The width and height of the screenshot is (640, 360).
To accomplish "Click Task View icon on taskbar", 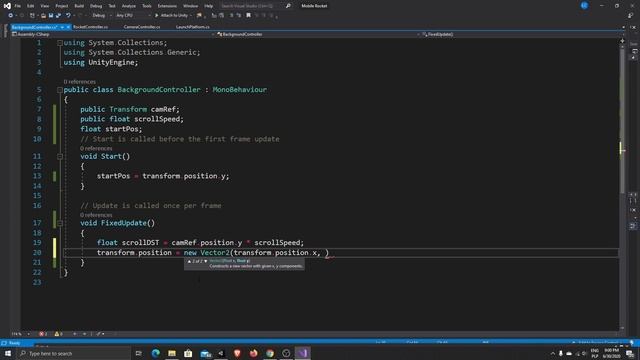I will click(x=138, y=353).
